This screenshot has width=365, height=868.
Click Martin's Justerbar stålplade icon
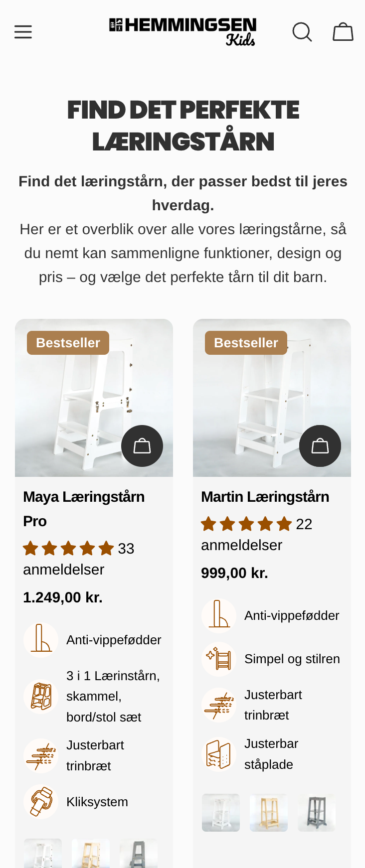219,754
